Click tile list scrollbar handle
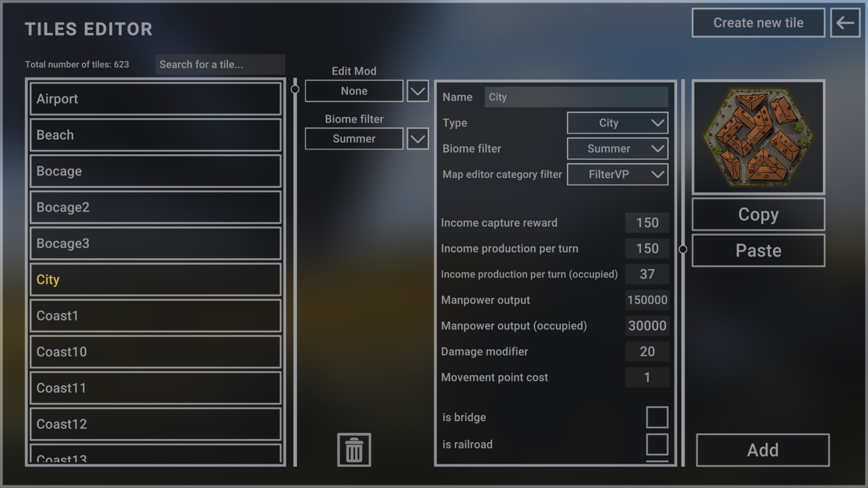This screenshot has height=488, width=868. pyautogui.click(x=295, y=89)
